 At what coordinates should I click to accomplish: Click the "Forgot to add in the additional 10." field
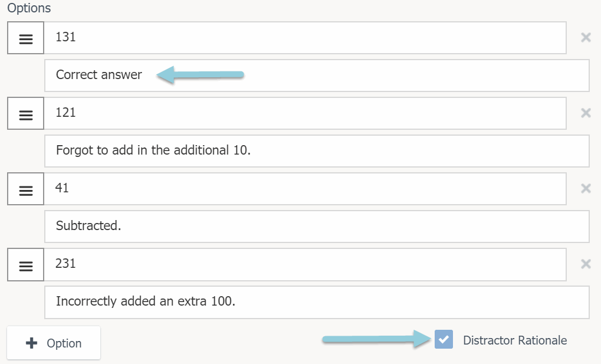317,151
